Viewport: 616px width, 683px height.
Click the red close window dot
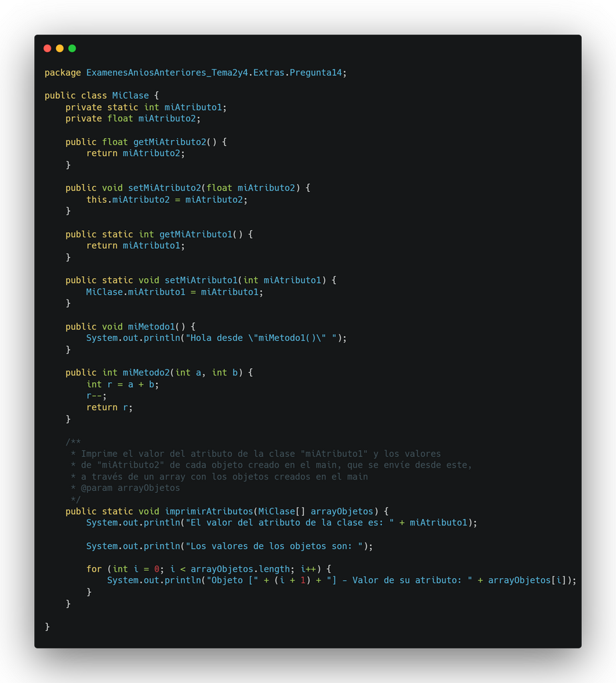(47, 48)
